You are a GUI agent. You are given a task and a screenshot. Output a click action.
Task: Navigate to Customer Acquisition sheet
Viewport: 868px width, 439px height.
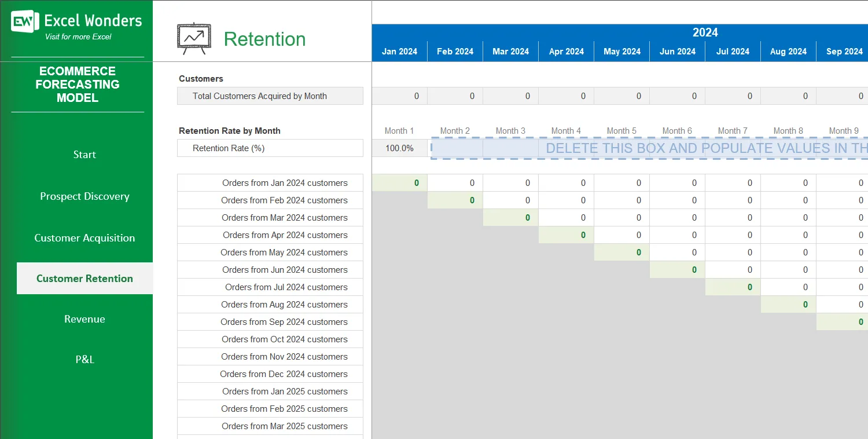click(x=84, y=238)
